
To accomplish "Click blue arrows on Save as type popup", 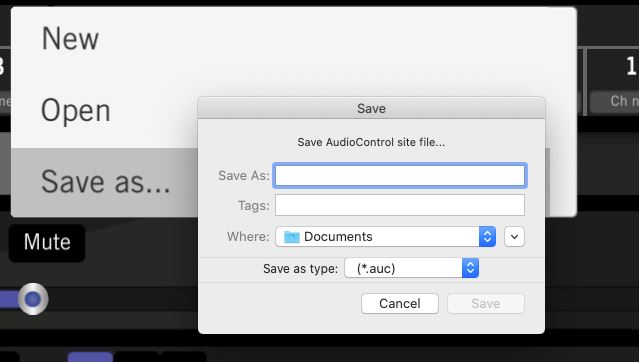I will click(470, 268).
